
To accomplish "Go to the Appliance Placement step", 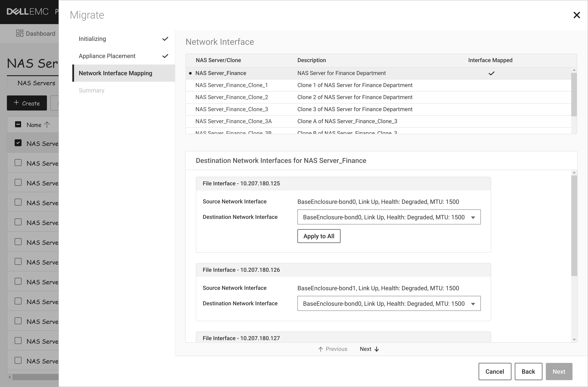I will pos(107,56).
